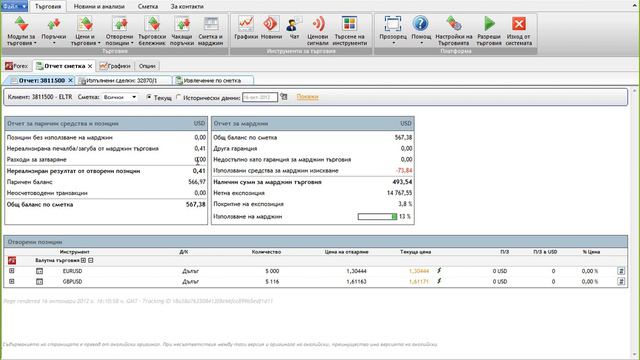Click lightning icon beside EURUSD current price

coord(439,270)
